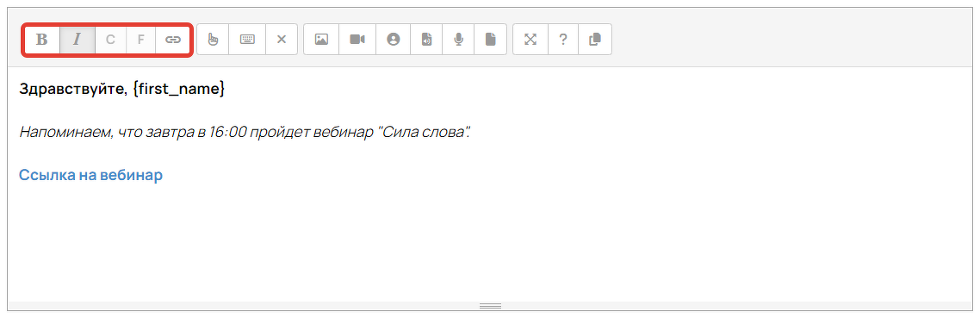The height and width of the screenshot is (318, 980).
Task: Insert an image via picture icon
Action: [321, 40]
